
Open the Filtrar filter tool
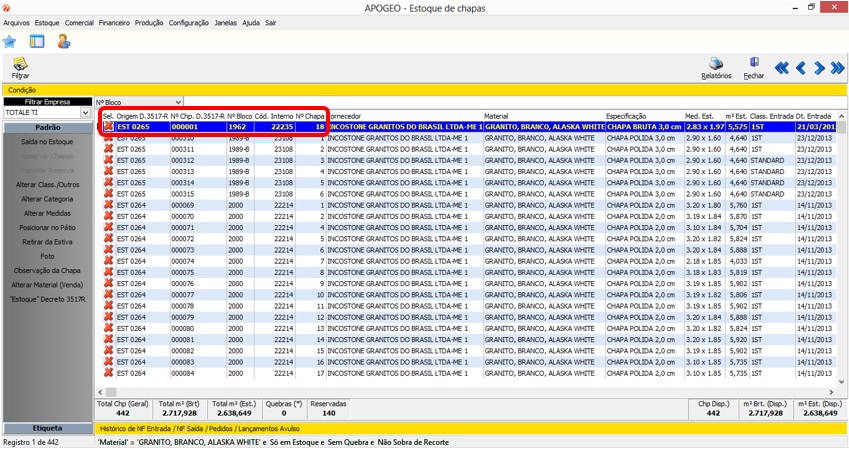coord(21,68)
